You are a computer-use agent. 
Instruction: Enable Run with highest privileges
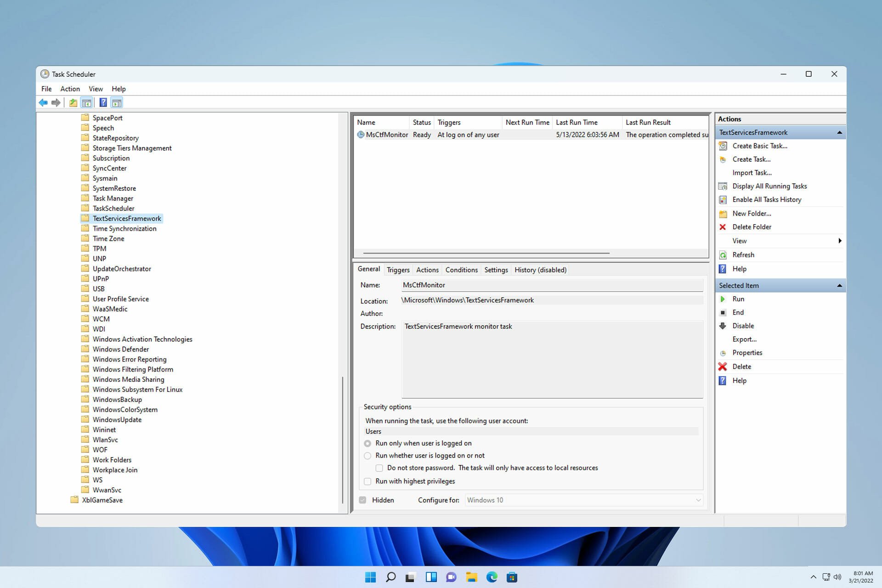coord(367,481)
